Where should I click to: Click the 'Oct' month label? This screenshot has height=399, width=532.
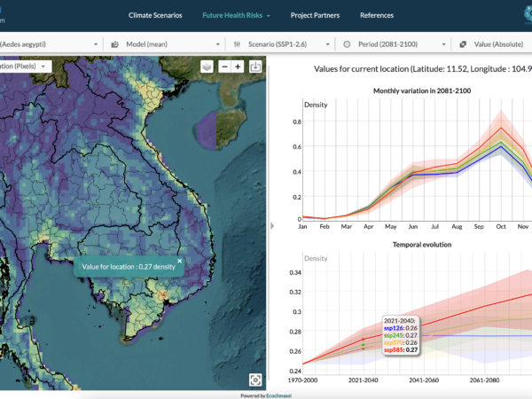pos(501,227)
